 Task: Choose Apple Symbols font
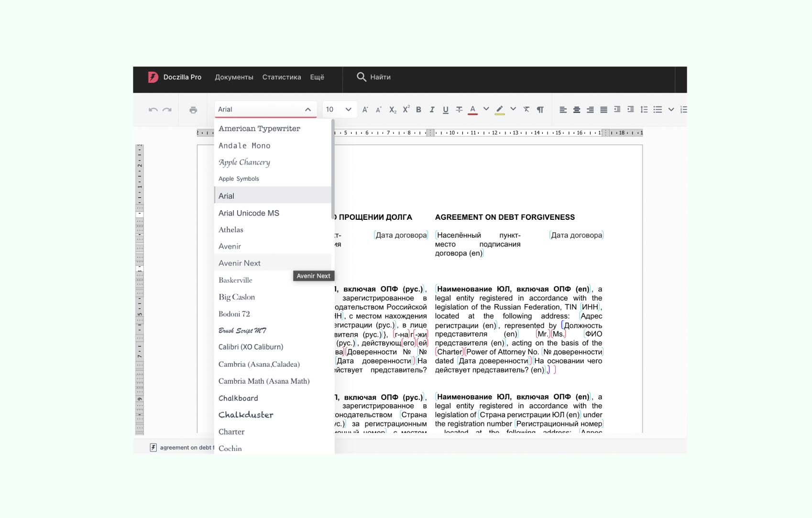[273, 179]
